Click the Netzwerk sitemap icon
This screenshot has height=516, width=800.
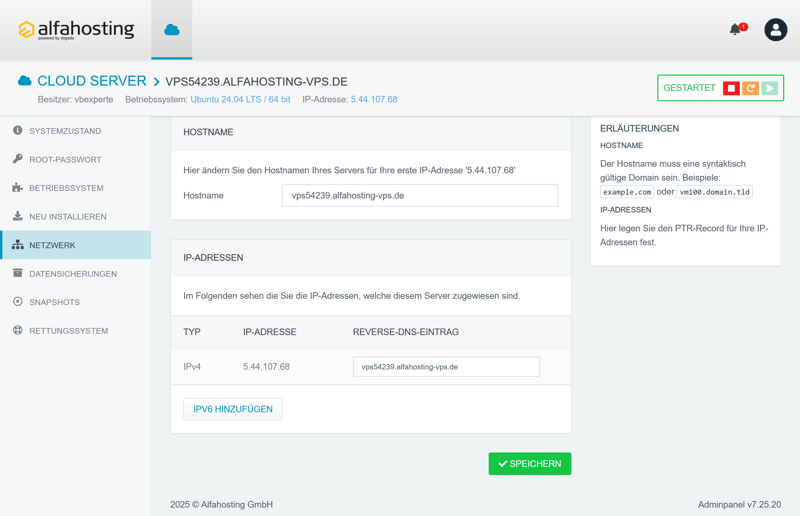pyautogui.click(x=18, y=244)
